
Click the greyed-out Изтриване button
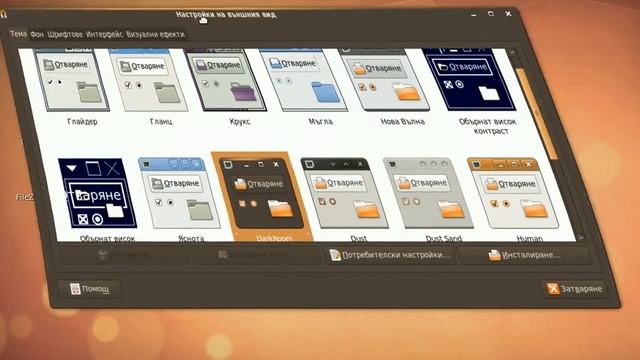(x=124, y=255)
